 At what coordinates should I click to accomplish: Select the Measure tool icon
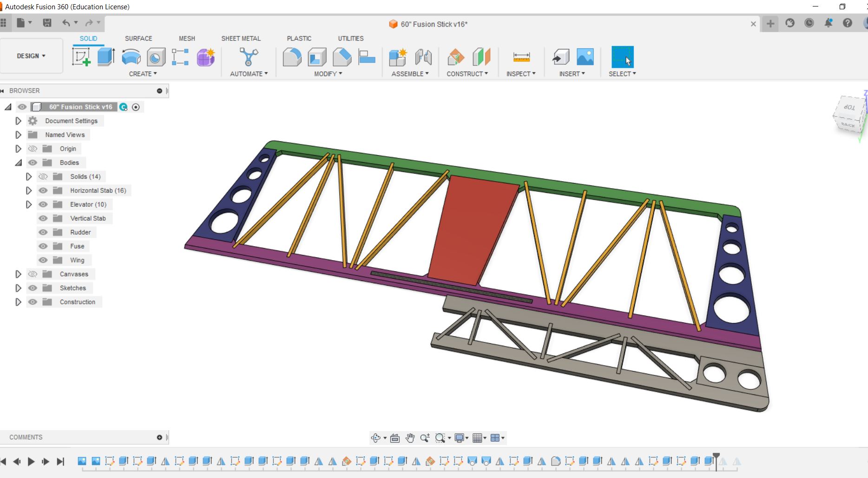click(x=521, y=57)
